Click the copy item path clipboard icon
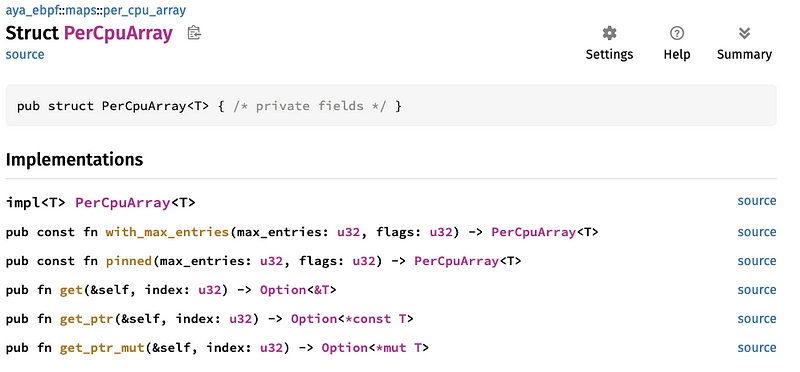 pos(194,33)
